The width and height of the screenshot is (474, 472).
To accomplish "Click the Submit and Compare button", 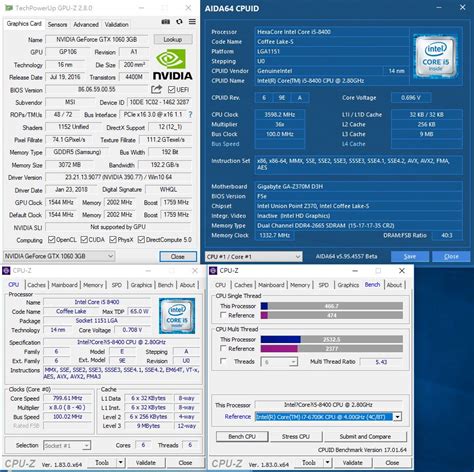I will (x=365, y=436).
